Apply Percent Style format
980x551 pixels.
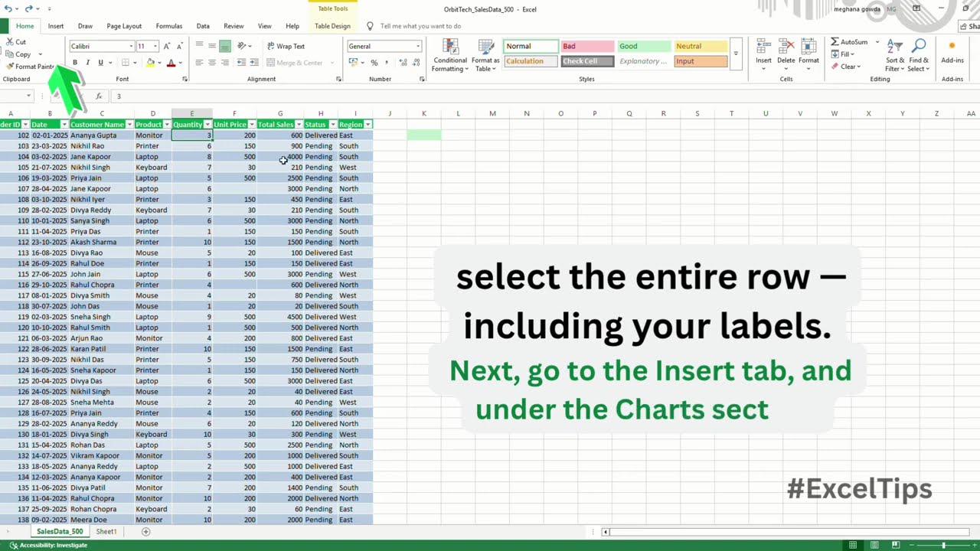click(374, 63)
